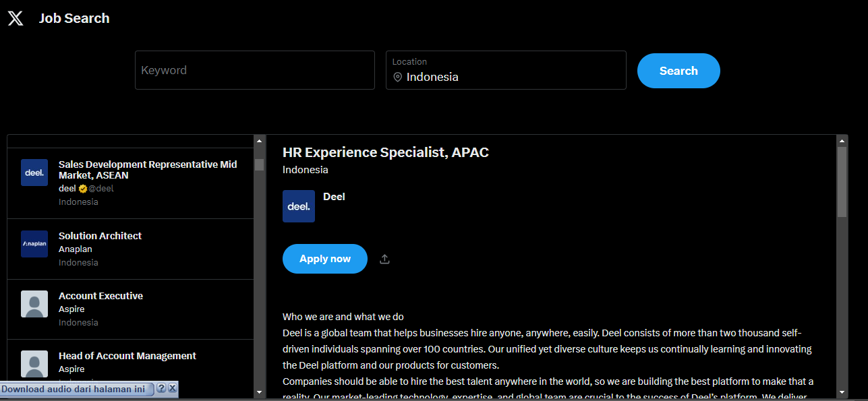
Task: Focus the Keyword input field
Action: (x=254, y=70)
